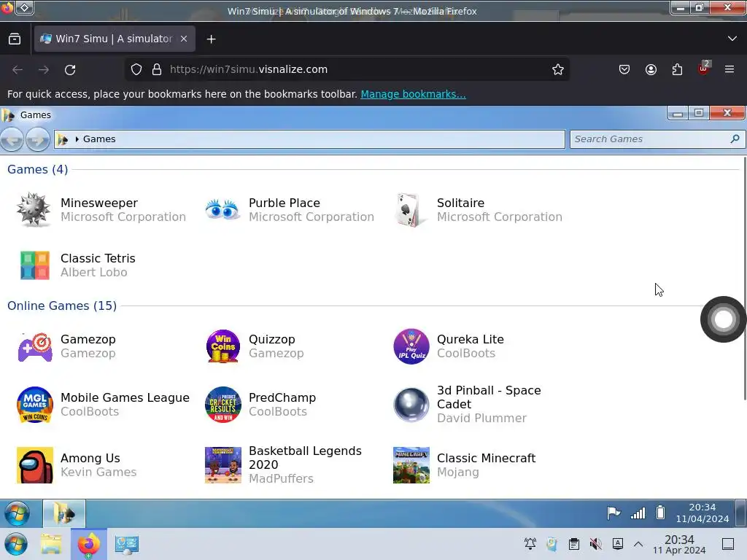Select the Classic Tetris blocks icon
The height and width of the screenshot is (560, 747).
[35, 265]
